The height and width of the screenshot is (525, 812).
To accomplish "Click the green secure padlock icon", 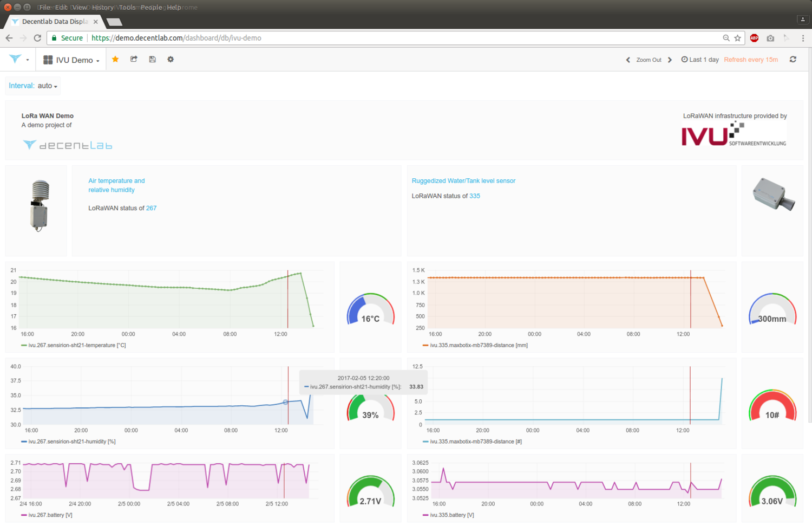I will coord(54,38).
